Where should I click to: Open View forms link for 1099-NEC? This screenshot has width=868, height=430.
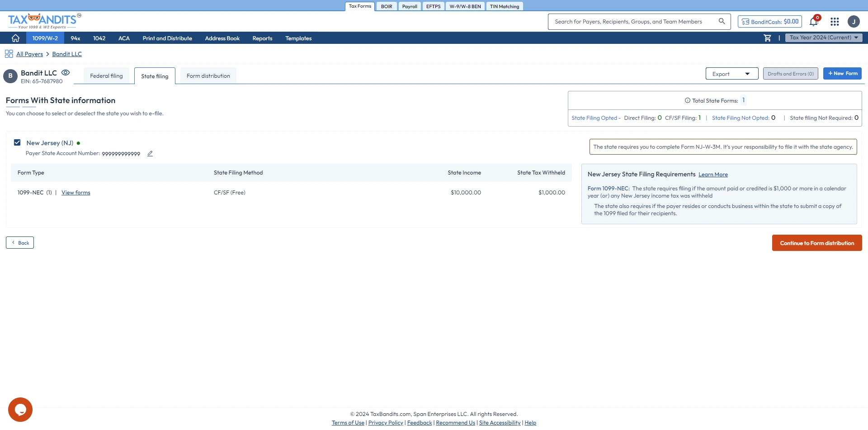[x=76, y=193]
